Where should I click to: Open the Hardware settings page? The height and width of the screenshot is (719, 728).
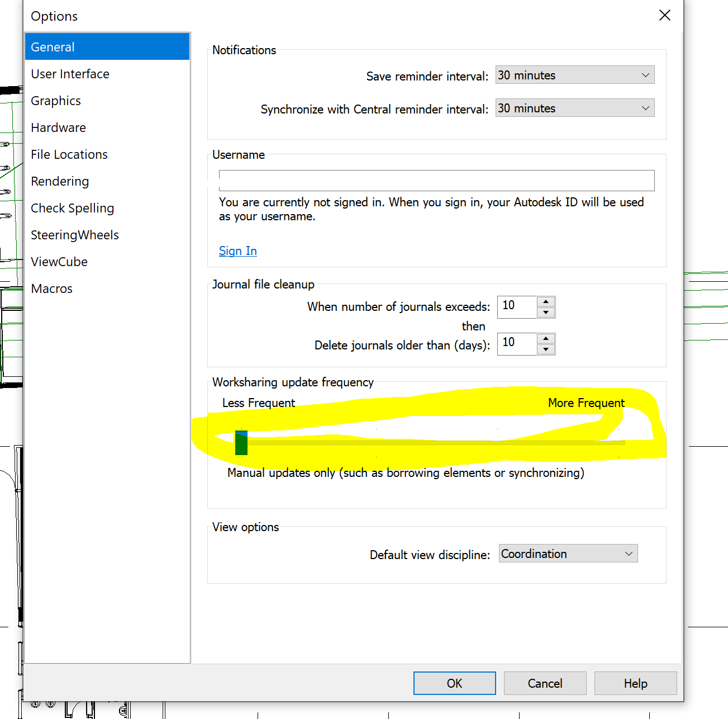pyautogui.click(x=58, y=127)
